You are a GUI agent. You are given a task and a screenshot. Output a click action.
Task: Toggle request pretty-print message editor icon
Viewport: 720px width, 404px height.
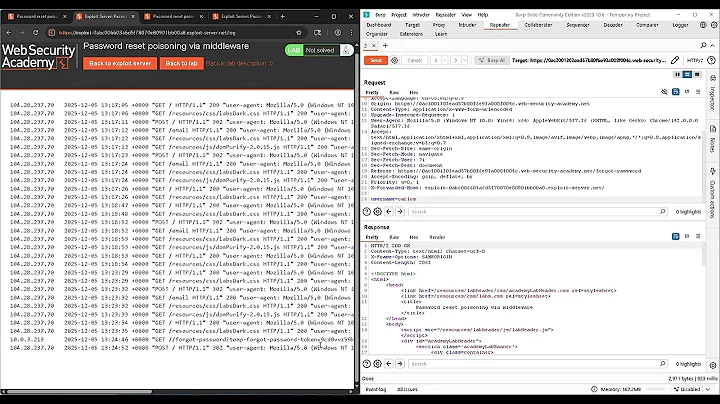(675, 92)
